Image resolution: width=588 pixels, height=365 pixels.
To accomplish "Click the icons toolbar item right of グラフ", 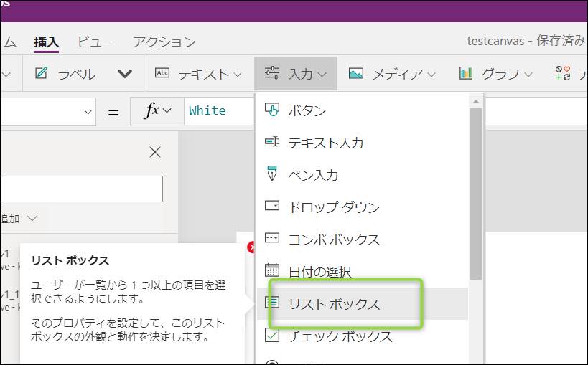I will coord(562,73).
